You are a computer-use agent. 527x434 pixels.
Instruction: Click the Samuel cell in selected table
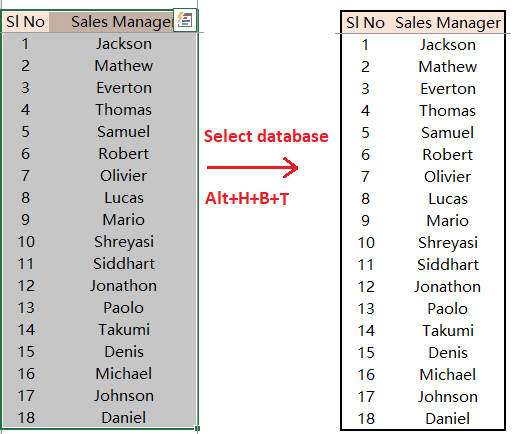[x=124, y=131]
